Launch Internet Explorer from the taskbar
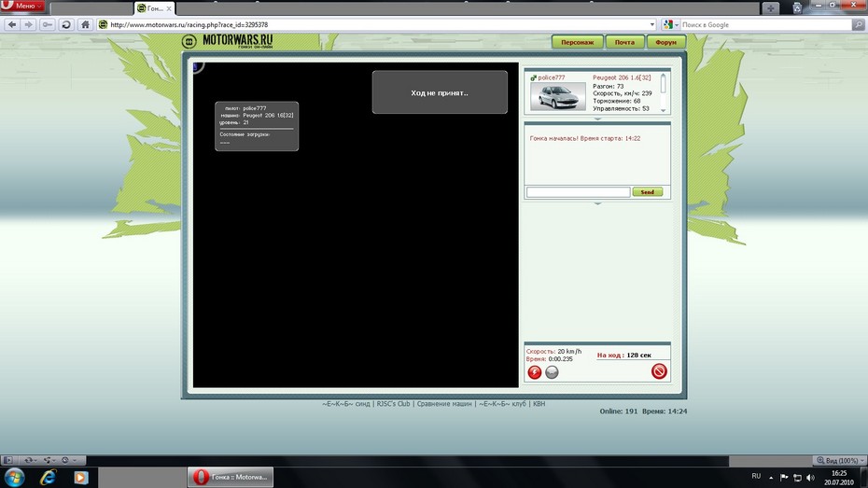Screen dimensions: 868x488 pos(49,477)
